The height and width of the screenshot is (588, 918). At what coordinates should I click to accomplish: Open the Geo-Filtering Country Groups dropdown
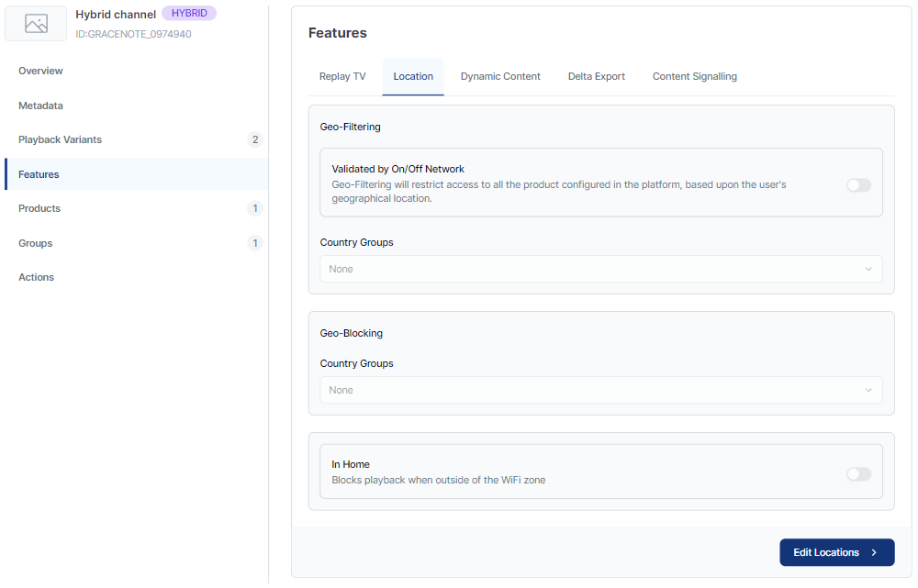(x=600, y=270)
